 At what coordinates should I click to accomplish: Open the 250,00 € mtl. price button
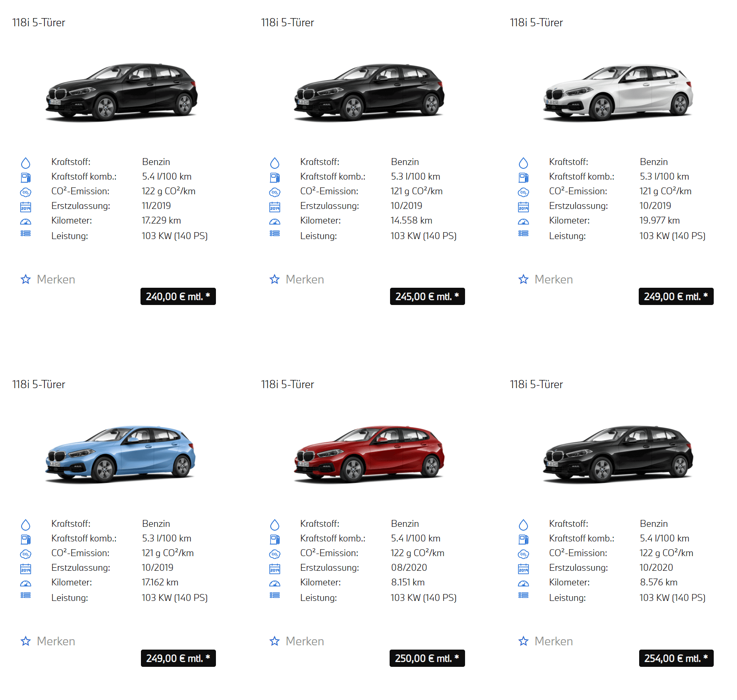tap(427, 658)
